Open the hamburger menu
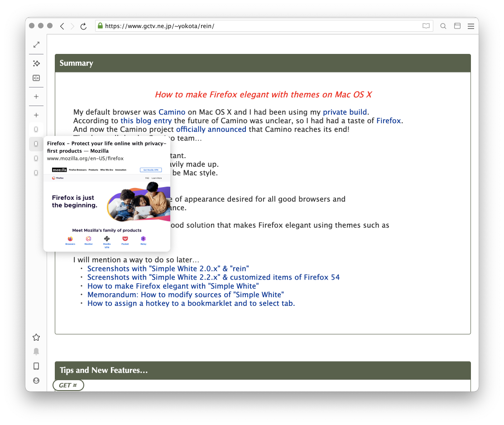504x425 pixels. coord(471,26)
